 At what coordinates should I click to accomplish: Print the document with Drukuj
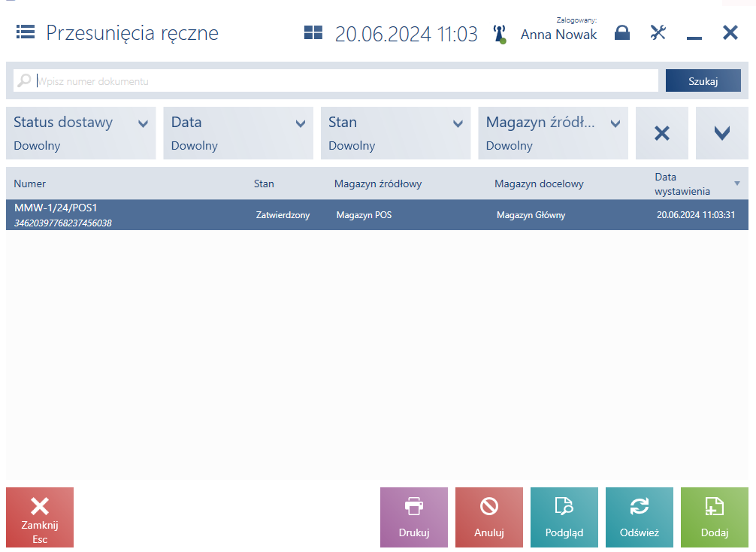click(413, 517)
